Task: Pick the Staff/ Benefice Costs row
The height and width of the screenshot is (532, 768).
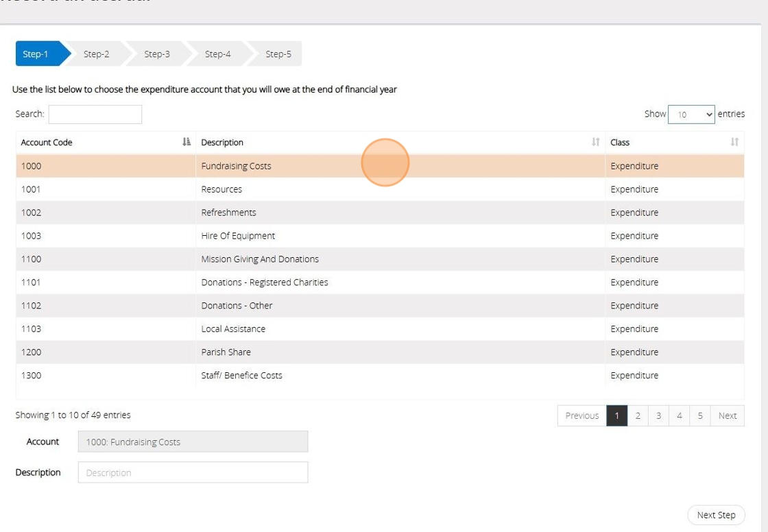Action: pyautogui.click(x=241, y=376)
